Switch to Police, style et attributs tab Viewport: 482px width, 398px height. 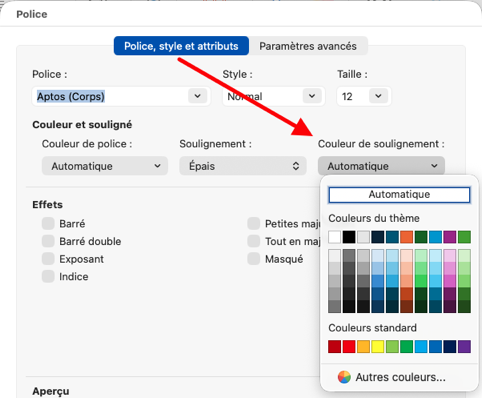[x=181, y=46]
